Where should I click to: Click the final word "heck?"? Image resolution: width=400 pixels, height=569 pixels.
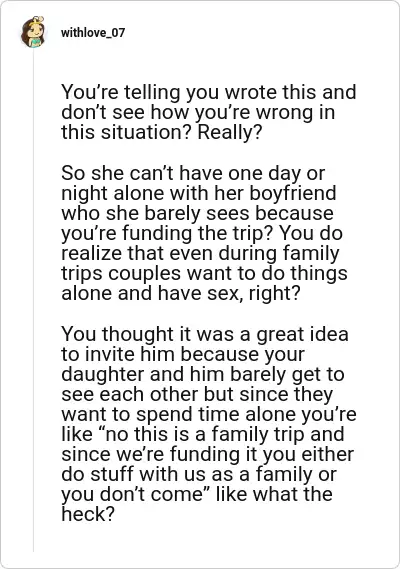(88, 514)
